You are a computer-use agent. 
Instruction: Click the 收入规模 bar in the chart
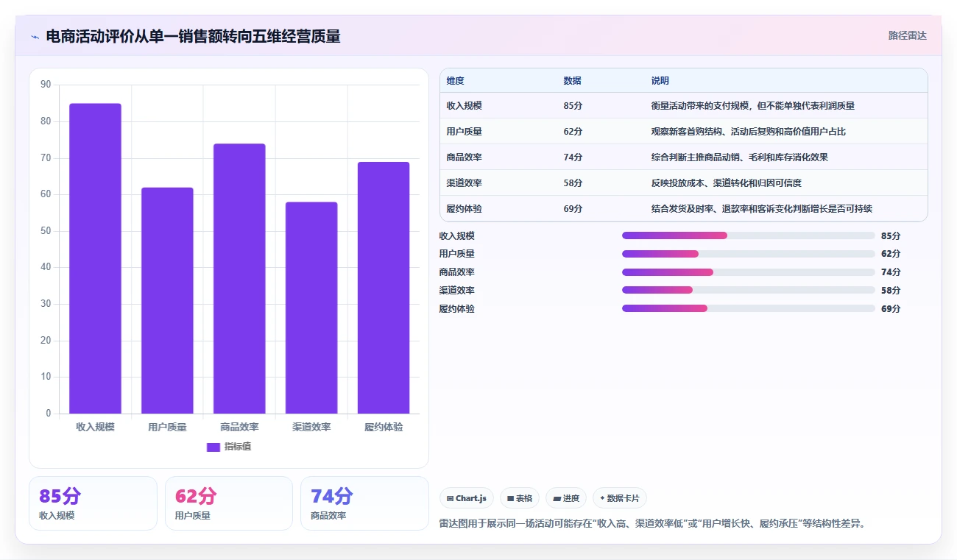point(95,258)
